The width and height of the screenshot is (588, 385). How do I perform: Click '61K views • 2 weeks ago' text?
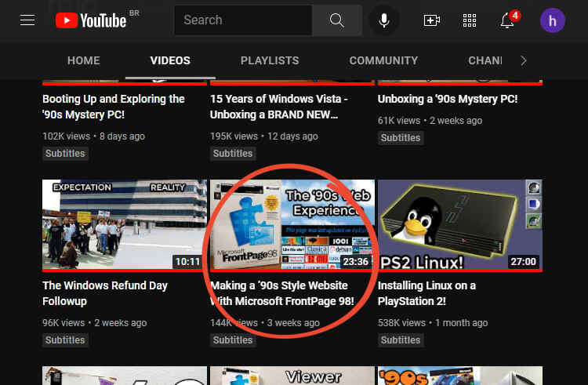(430, 120)
